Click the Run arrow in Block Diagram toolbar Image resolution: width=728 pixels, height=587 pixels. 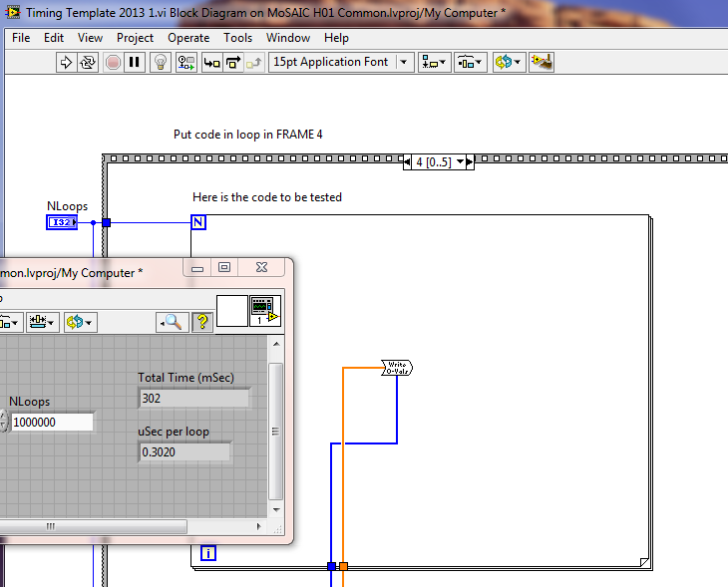tap(66, 62)
